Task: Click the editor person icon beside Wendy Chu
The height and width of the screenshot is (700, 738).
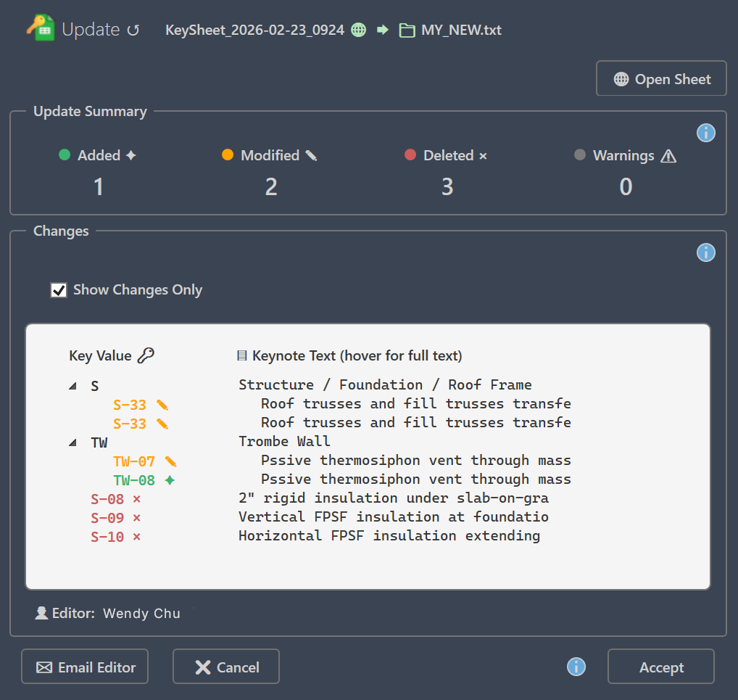Action: point(42,612)
